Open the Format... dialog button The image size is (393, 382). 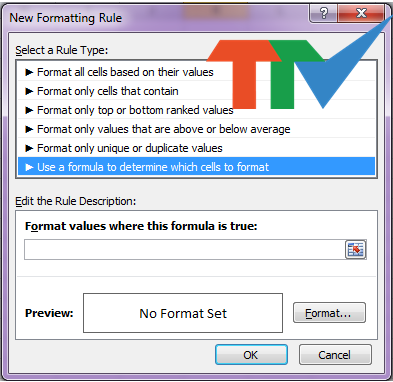coord(329,313)
